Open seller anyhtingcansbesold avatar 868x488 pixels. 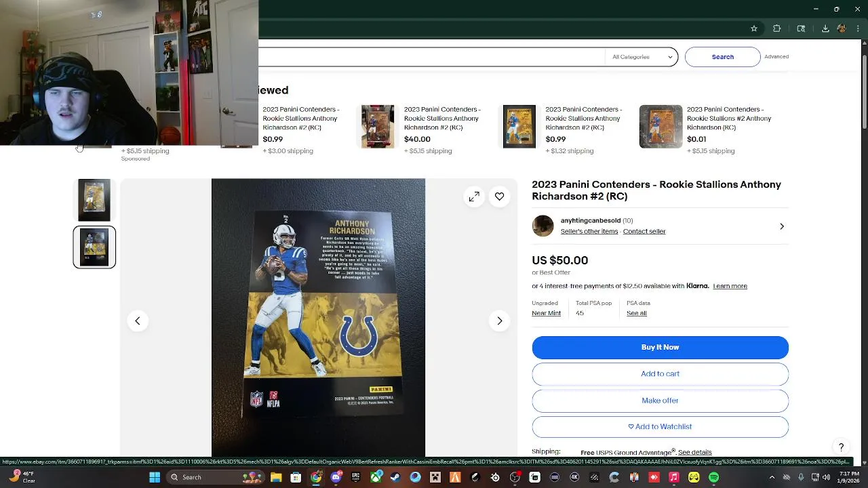click(542, 226)
